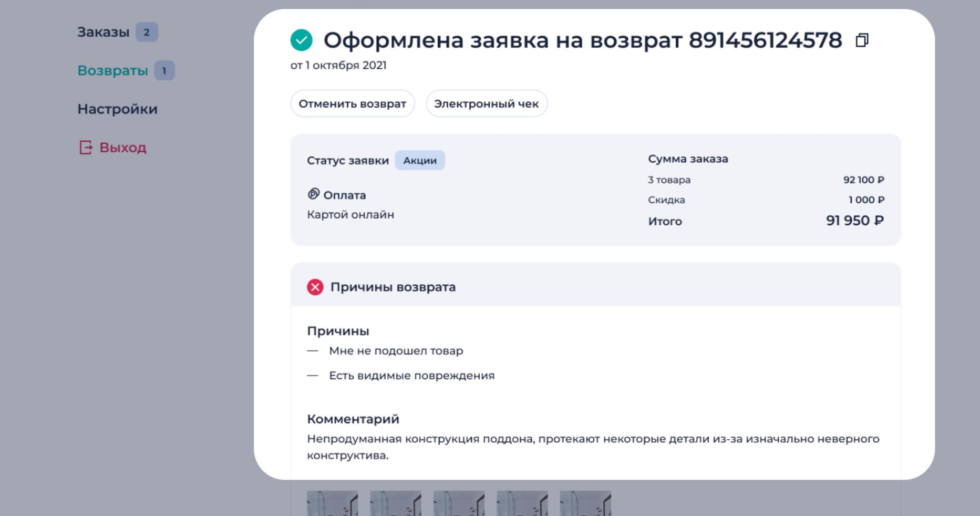Screen dimensions: 980x516
Task: Open the Электронный чек
Action: [x=486, y=103]
